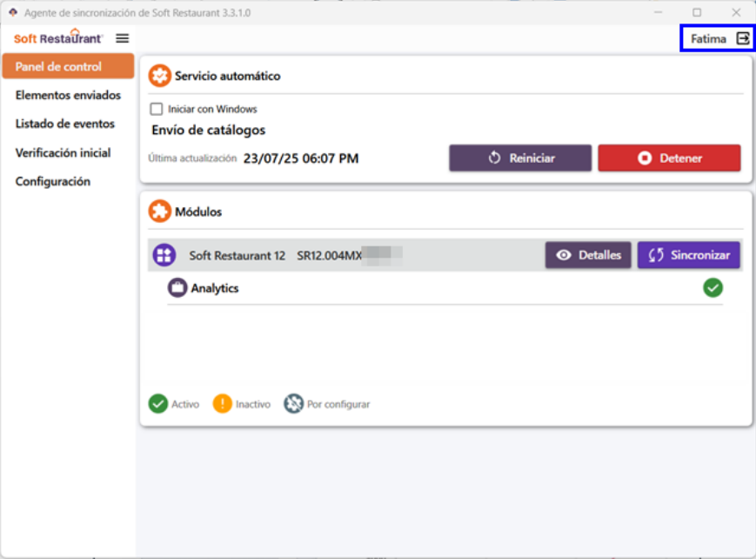Maximize the sync agent window

point(697,12)
